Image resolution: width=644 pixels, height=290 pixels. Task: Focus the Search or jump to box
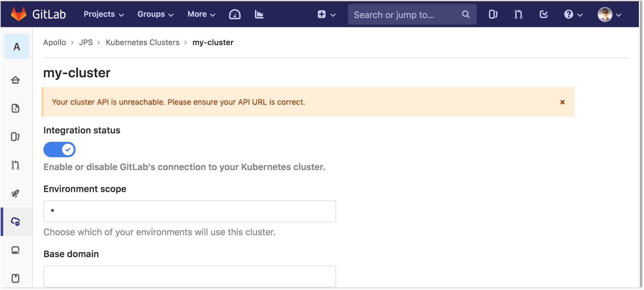[405, 15]
